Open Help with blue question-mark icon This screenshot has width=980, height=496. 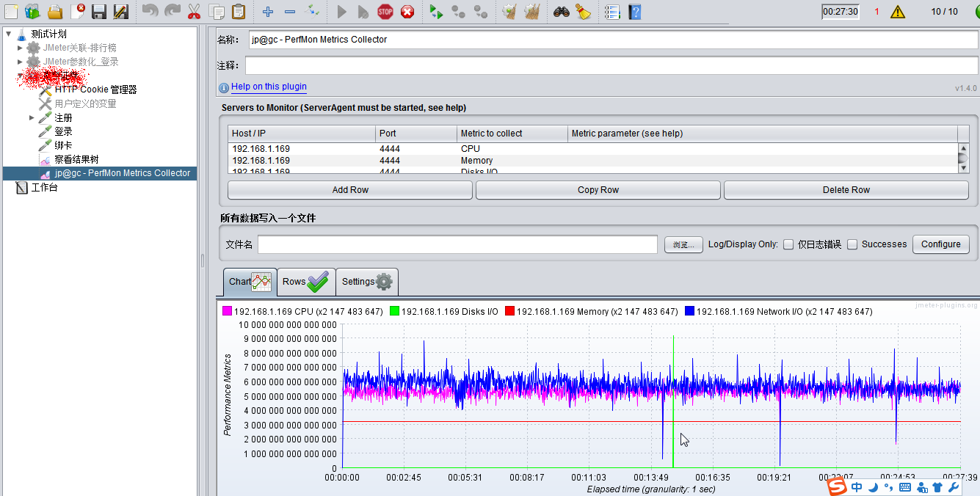point(635,11)
